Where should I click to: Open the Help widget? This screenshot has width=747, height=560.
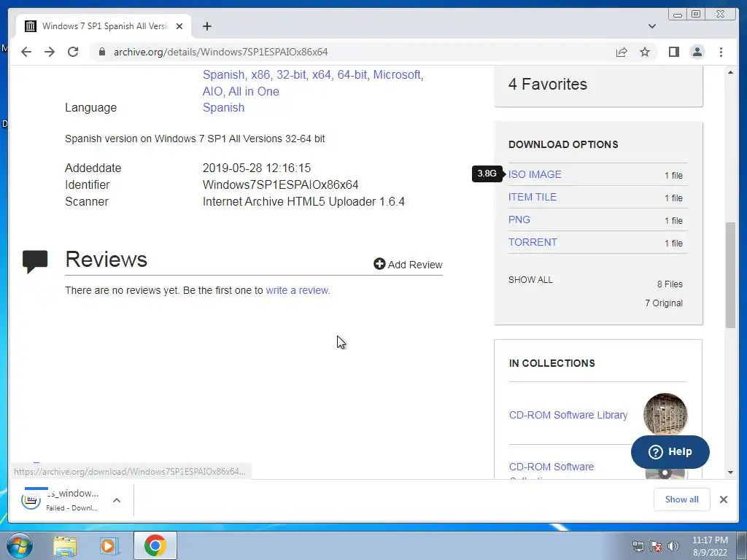670,451
